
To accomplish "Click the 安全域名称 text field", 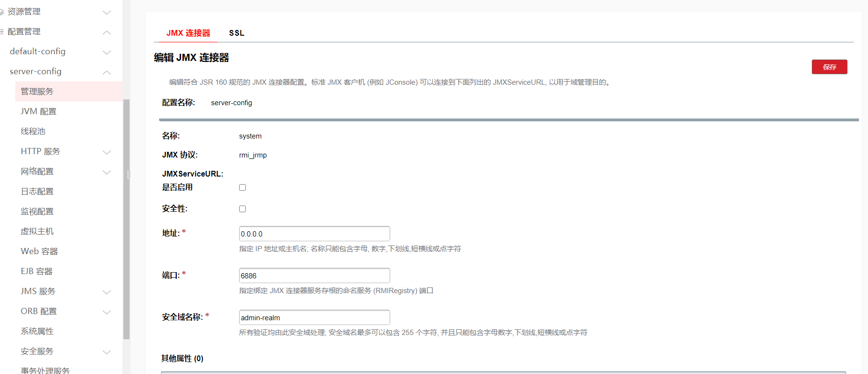I will click(314, 317).
